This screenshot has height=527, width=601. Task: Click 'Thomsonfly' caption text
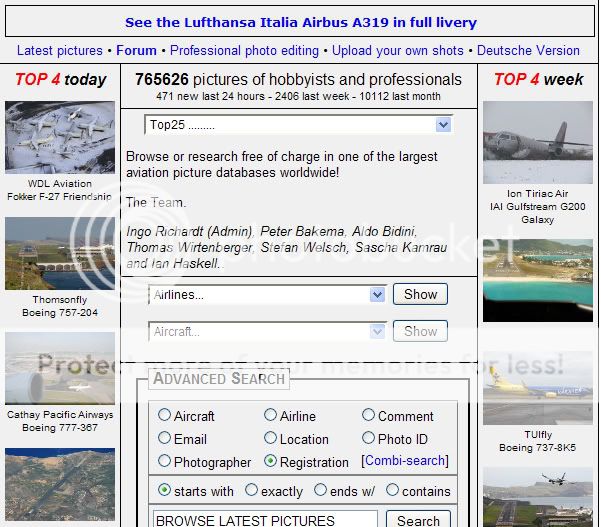click(x=60, y=299)
